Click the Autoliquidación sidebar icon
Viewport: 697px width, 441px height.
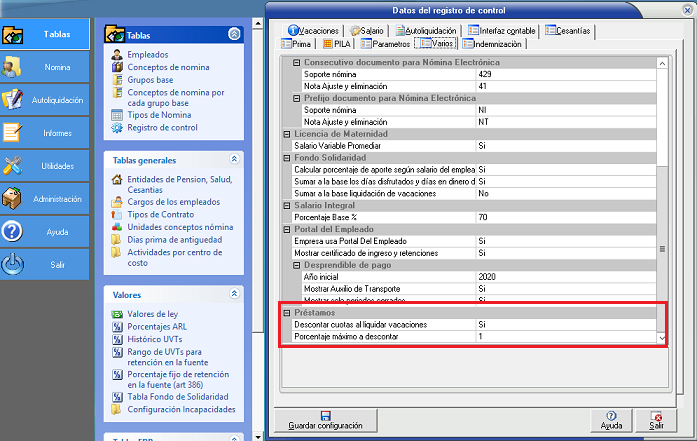coord(14,101)
